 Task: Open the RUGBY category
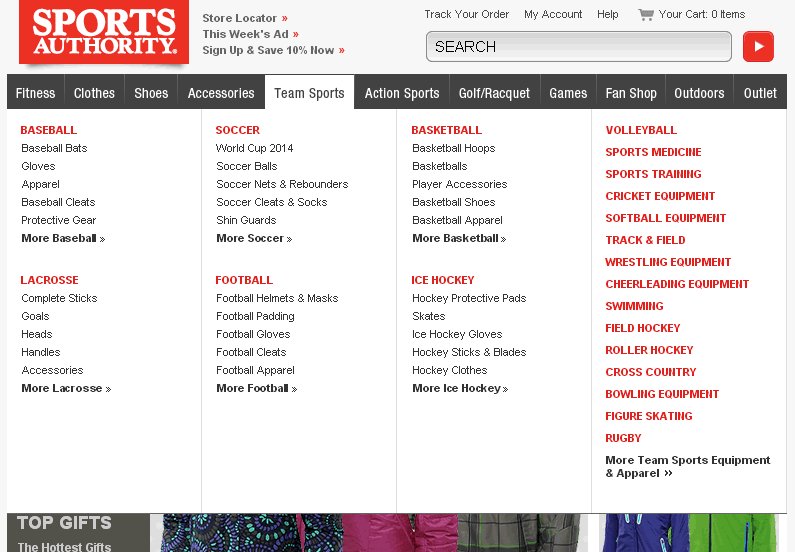pyautogui.click(x=623, y=438)
